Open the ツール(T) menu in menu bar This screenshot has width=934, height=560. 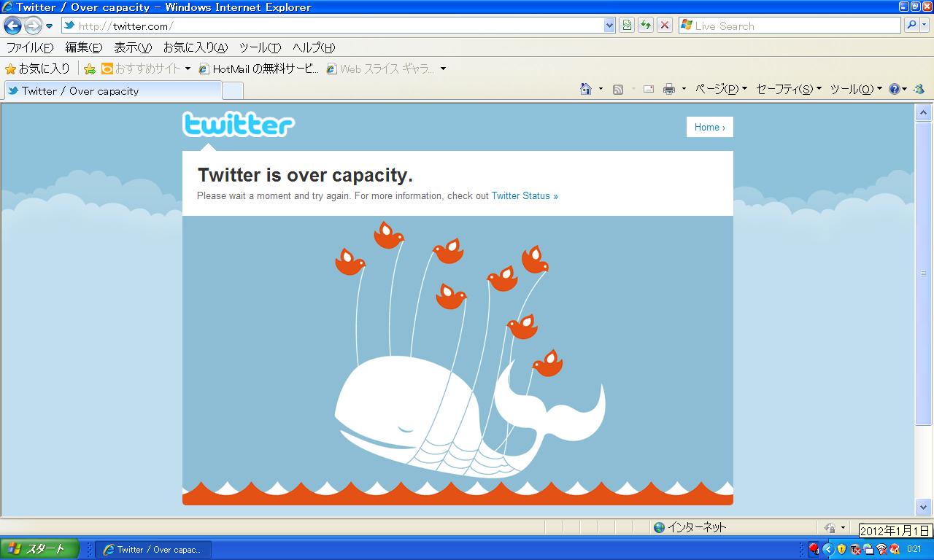pos(260,47)
